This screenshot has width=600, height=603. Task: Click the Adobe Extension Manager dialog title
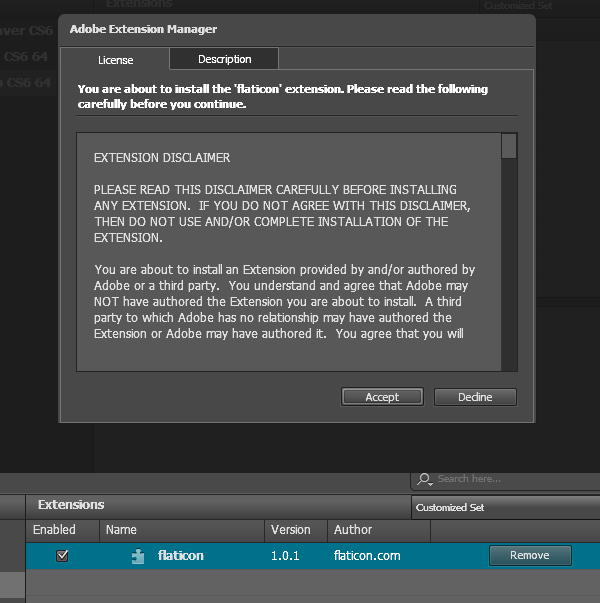click(x=143, y=29)
